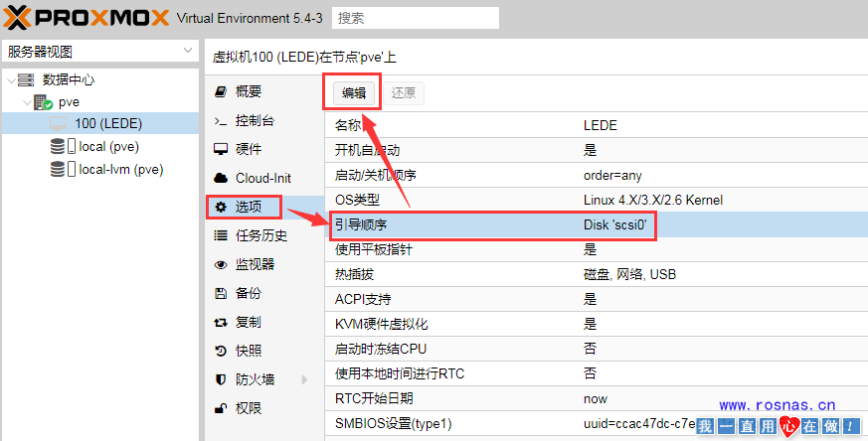Select the Start/Shutdown order (启动/关机顺序) row
868x441 pixels.
[x=597, y=175]
